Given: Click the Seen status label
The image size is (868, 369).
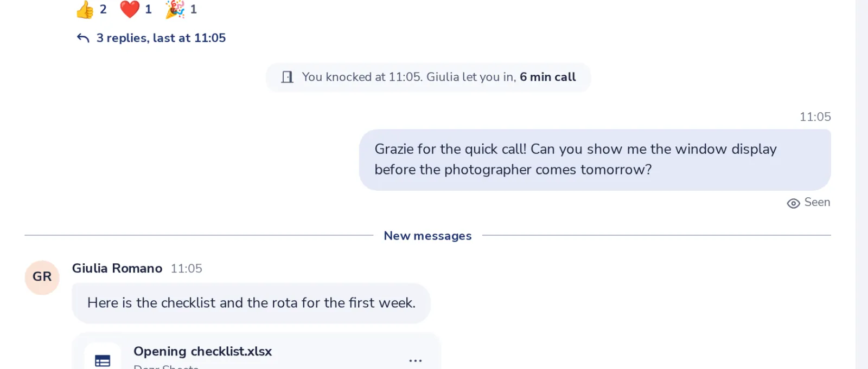Looking at the screenshot, I should [817, 202].
